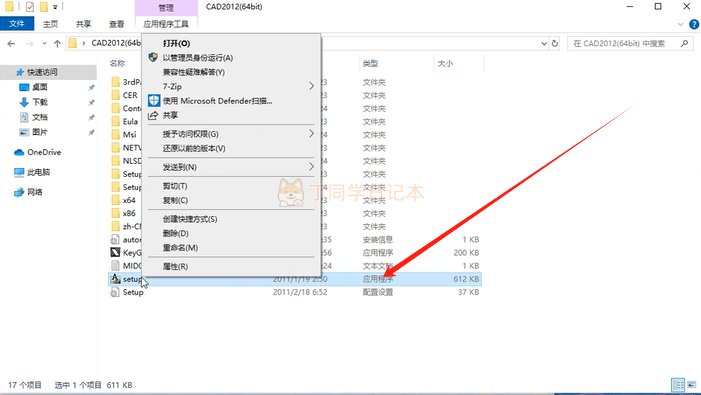Switch to large icons view
This screenshot has width=701, height=395.
pyautogui.click(x=692, y=385)
